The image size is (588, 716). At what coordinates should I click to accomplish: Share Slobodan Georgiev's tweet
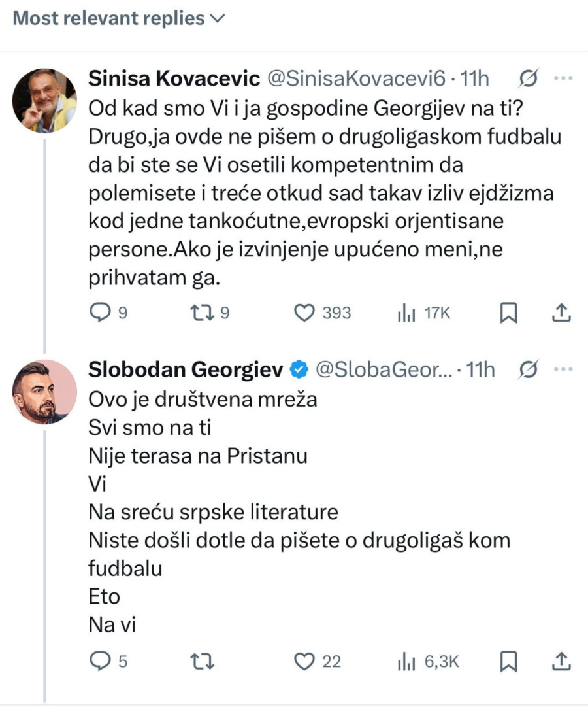coord(561,662)
